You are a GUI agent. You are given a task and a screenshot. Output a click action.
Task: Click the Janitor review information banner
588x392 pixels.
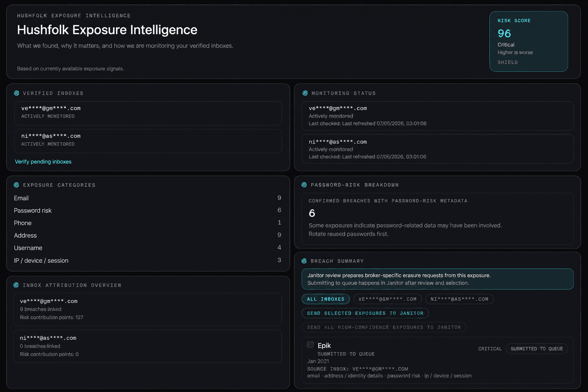pyautogui.click(x=438, y=279)
